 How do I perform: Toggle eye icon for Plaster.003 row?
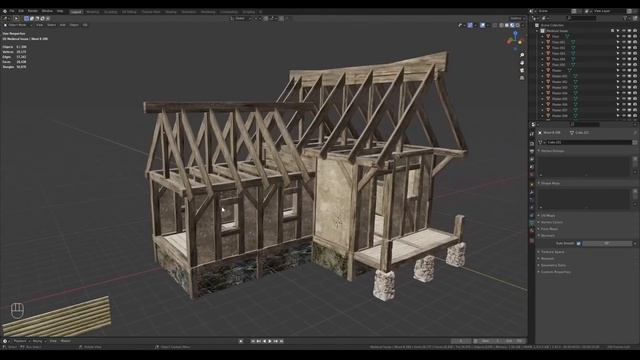coord(624,87)
